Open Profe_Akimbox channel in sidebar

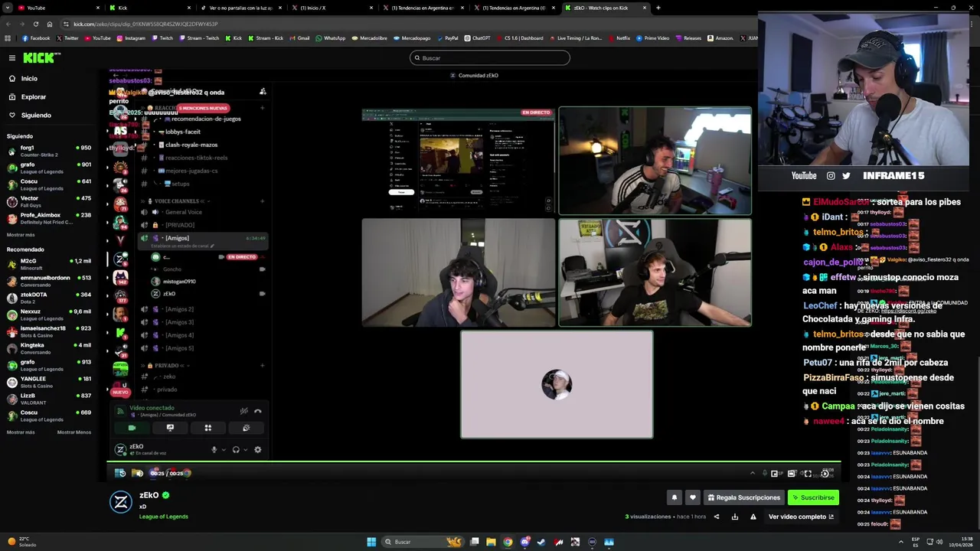49,218
